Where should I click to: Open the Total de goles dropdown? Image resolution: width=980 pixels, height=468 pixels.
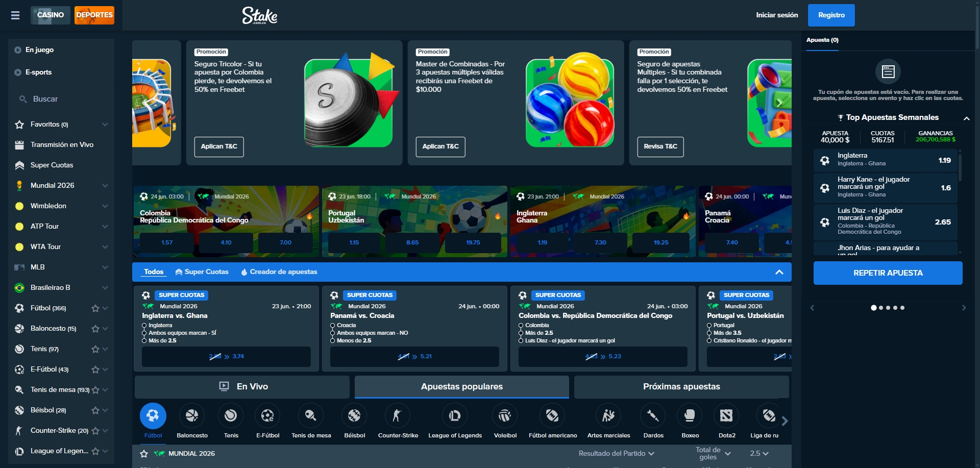point(713,454)
